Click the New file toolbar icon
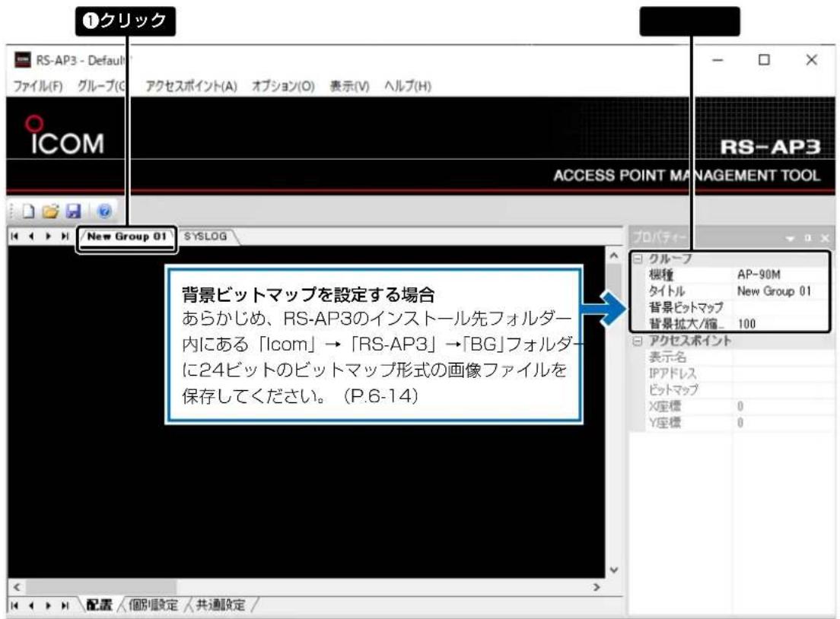Viewport: 840px width, 619px height. coord(28,211)
